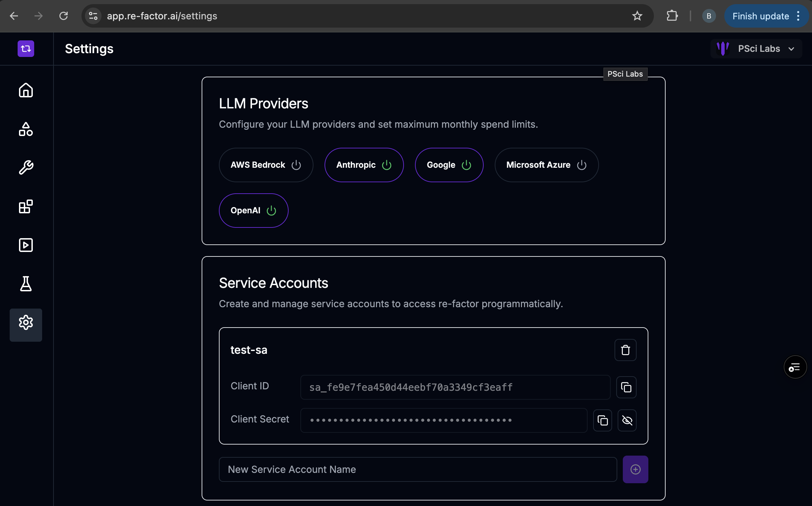Reveal the hidden Client Secret

pyautogui.click(x=627, y=420)
